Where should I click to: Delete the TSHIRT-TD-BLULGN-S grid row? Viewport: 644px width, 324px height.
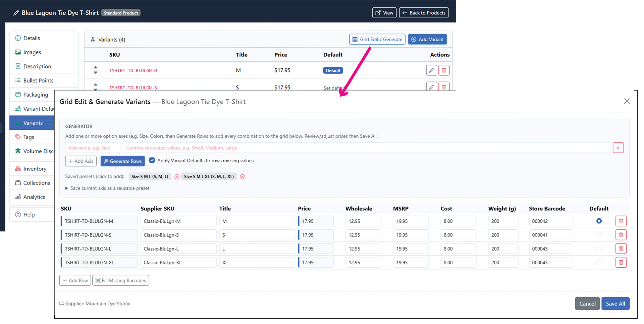pos(621,235)
